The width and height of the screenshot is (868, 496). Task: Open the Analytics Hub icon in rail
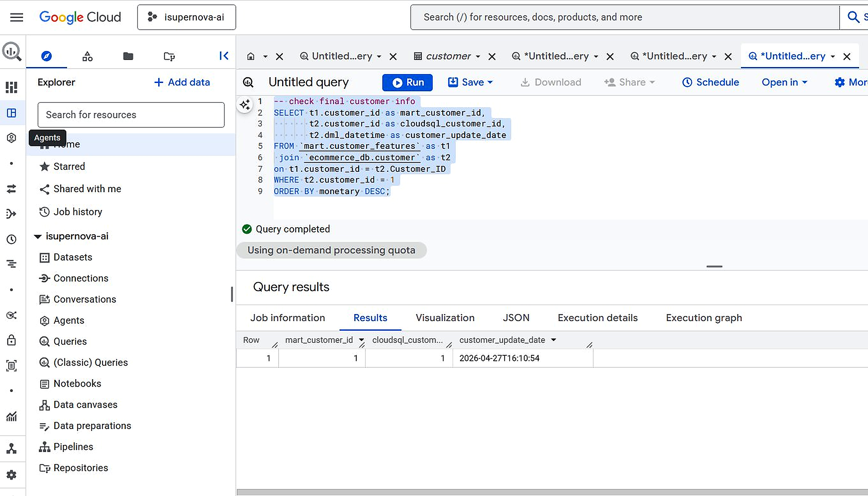(11, 315)
